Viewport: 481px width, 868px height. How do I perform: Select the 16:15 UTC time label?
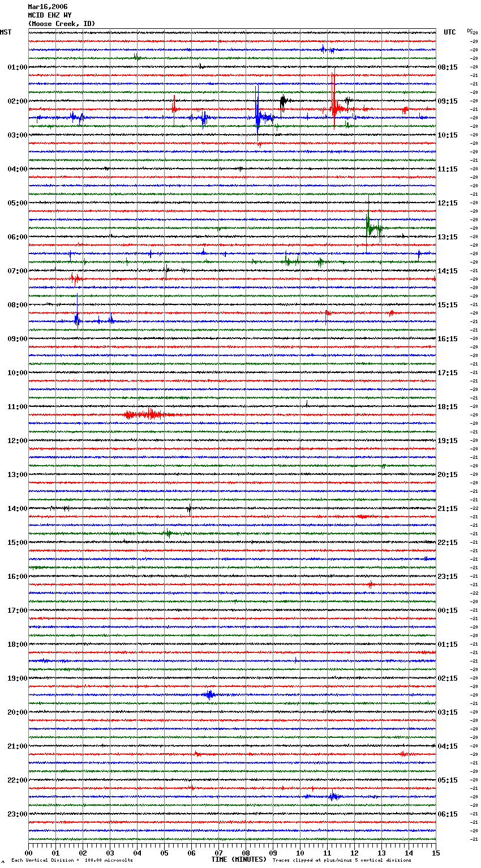tap(448, 339)
